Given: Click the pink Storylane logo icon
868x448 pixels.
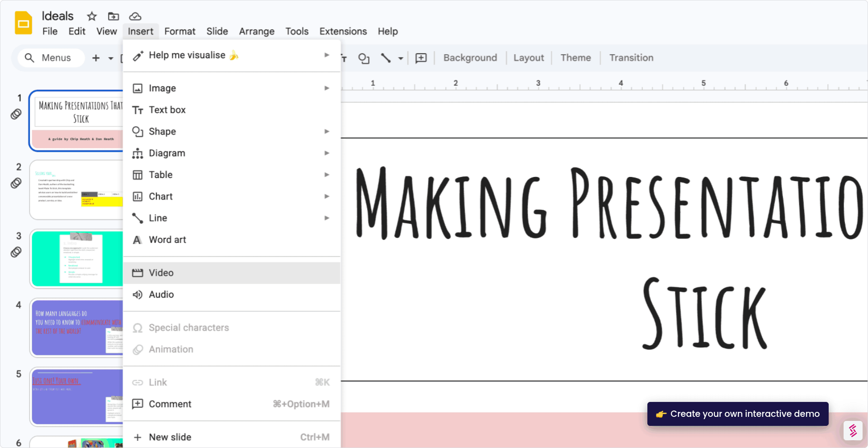Looking at the screenshot, I should 853,431.
